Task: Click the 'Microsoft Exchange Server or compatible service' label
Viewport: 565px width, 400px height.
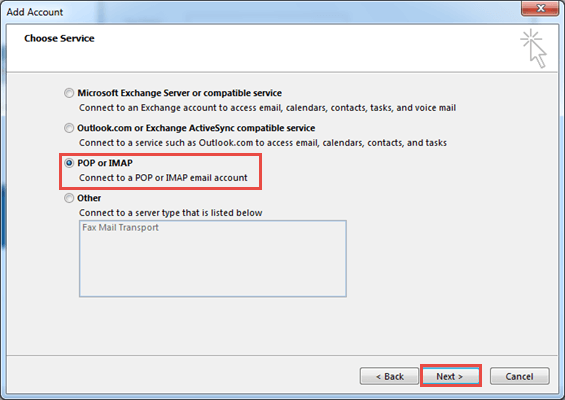Action: (179, 93)
